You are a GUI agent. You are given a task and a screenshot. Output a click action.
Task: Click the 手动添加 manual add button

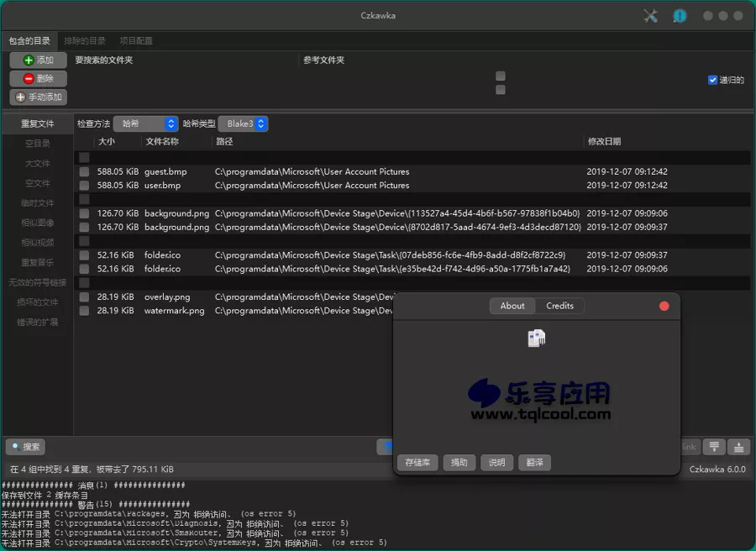[x=38, y=97]
